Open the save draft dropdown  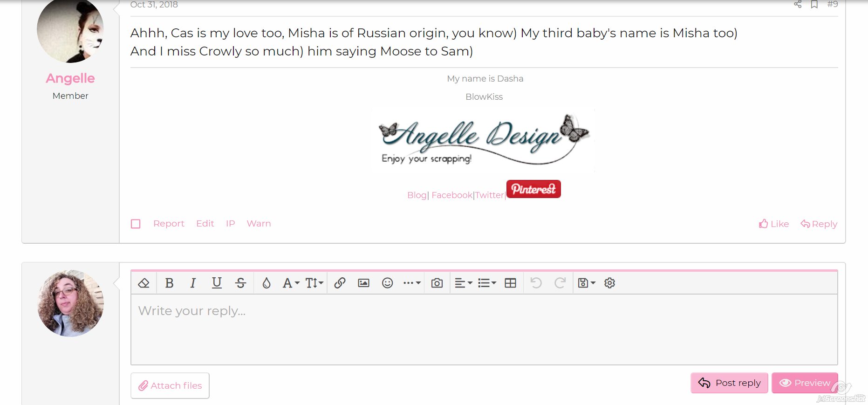click(586, 283)
